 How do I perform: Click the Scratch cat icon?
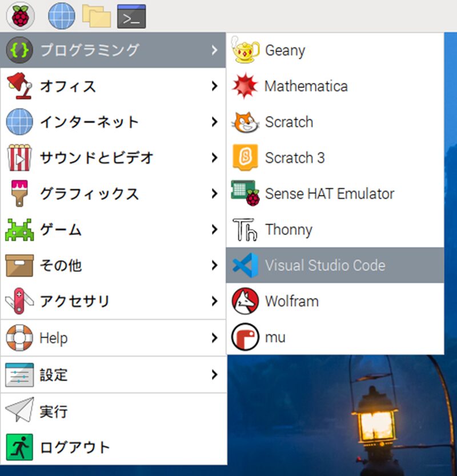tap(245, 122)
